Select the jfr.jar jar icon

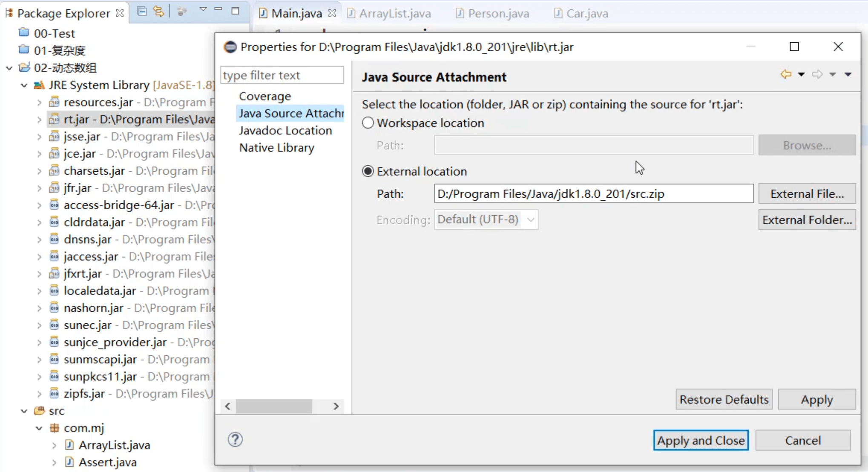coord(54,187)
